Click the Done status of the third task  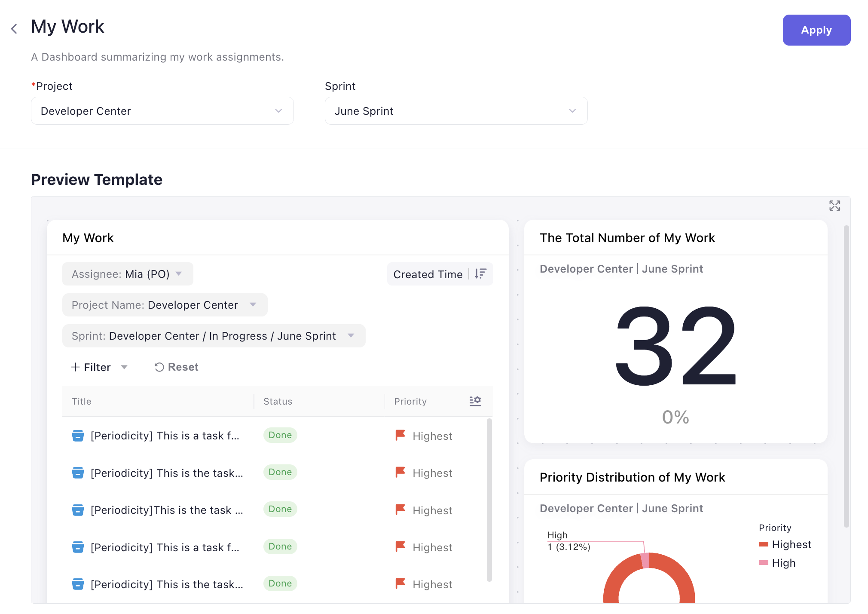coord(280,509)
